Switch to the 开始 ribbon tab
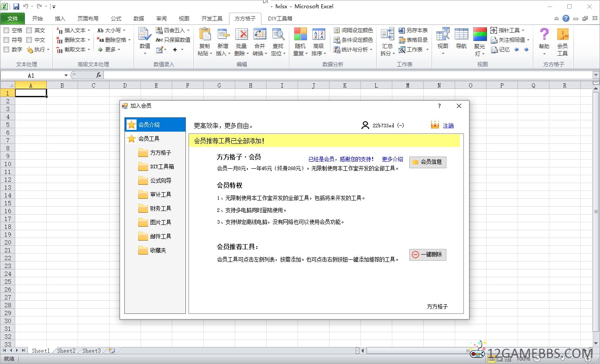Screen dimensions: 600x364 [38, 18]
